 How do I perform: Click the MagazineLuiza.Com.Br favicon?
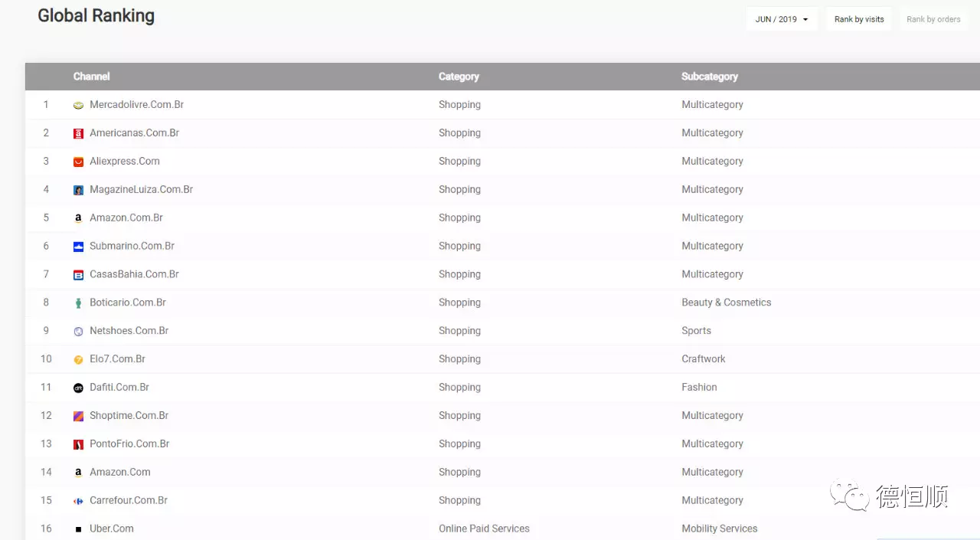(78, 190)
